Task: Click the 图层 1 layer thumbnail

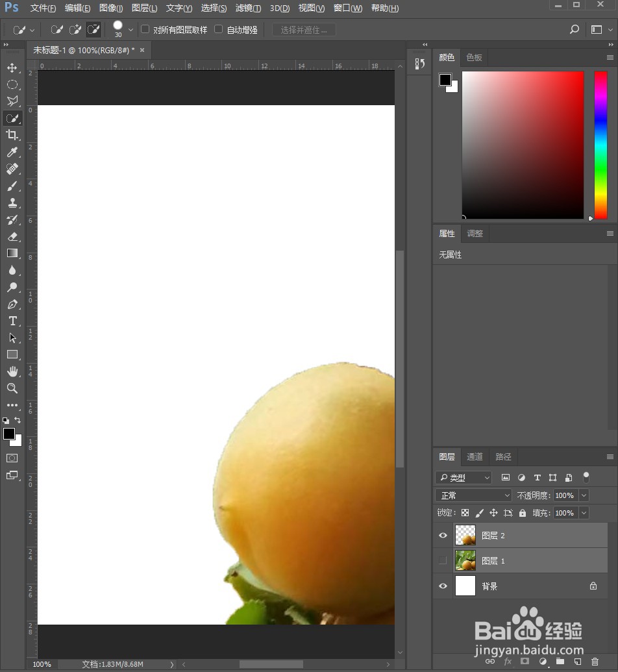Action: click(x=465, y=560)
